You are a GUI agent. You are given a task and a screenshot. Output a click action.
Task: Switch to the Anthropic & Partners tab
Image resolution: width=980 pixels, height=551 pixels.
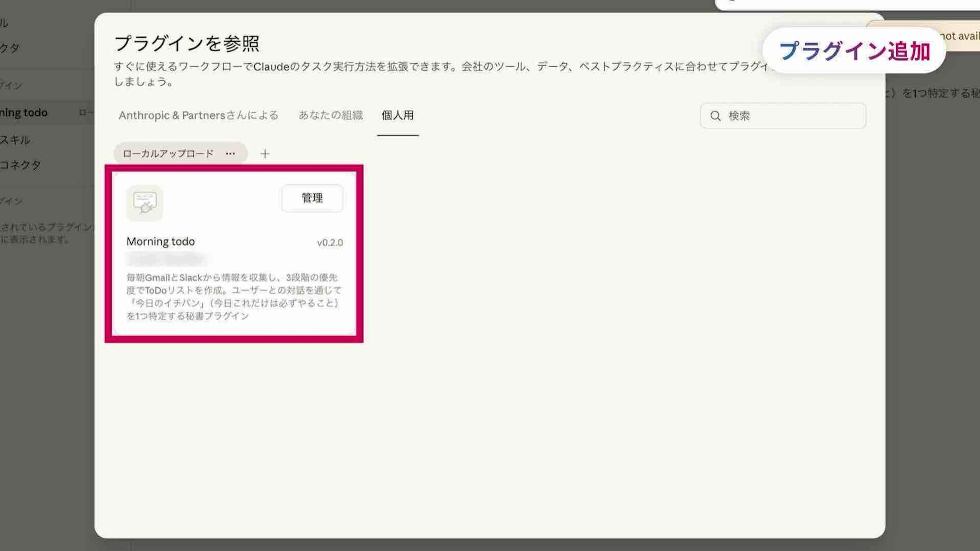point(198,115)
